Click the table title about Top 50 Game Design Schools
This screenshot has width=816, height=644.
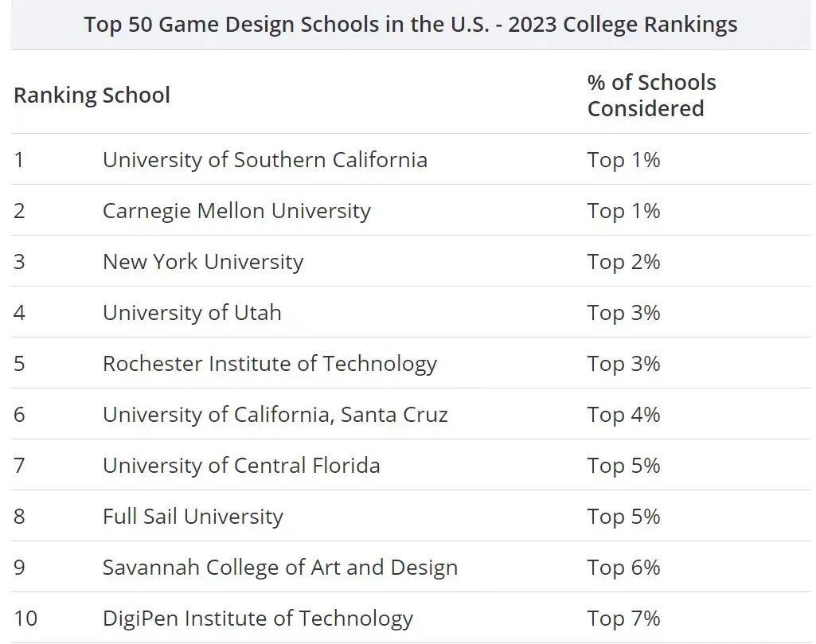click(x=411, y=25)
